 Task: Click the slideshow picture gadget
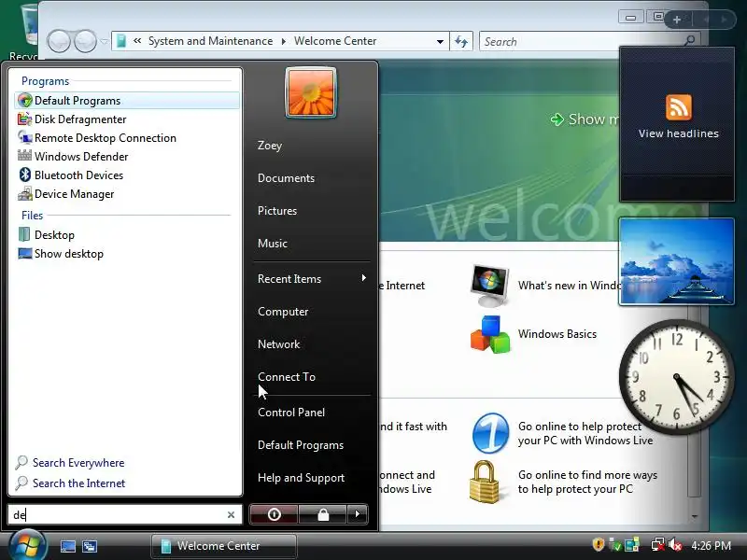(x=676, y=261)
